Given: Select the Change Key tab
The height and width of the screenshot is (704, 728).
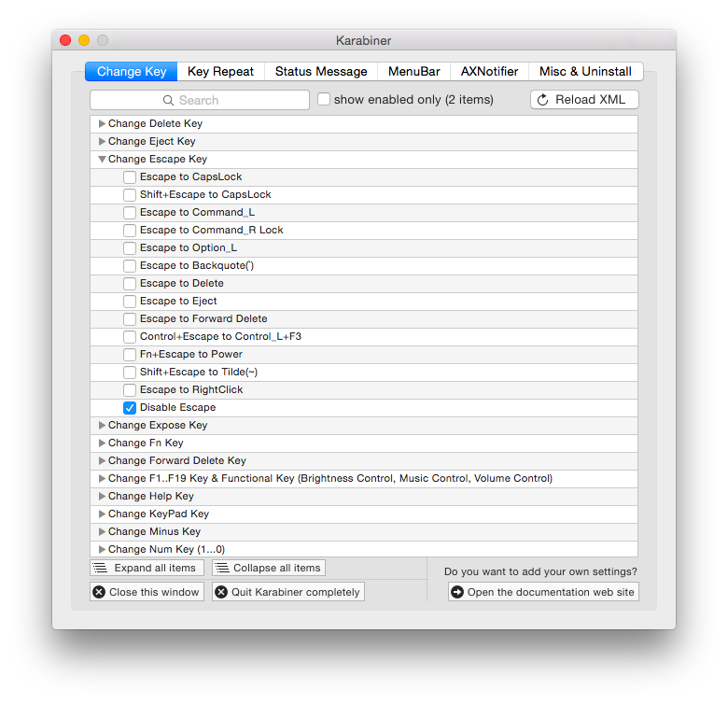Looking at the screenshot, I should click(132, 72).
